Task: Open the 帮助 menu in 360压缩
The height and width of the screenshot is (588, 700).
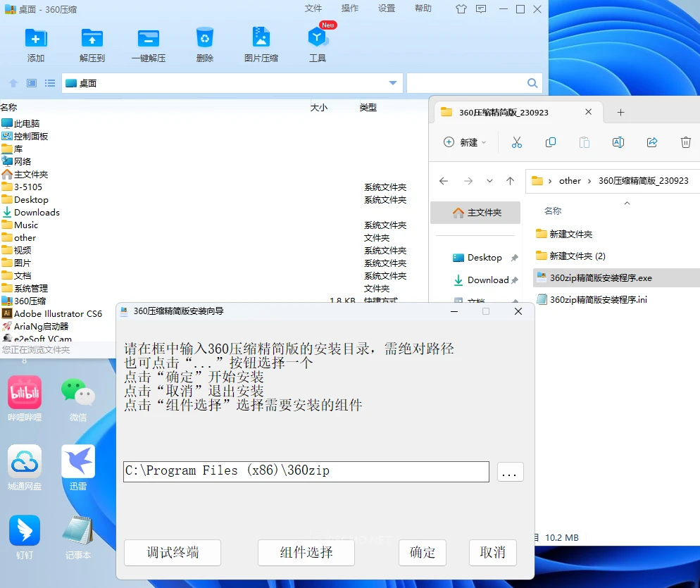Action: (x=423, y=8)
